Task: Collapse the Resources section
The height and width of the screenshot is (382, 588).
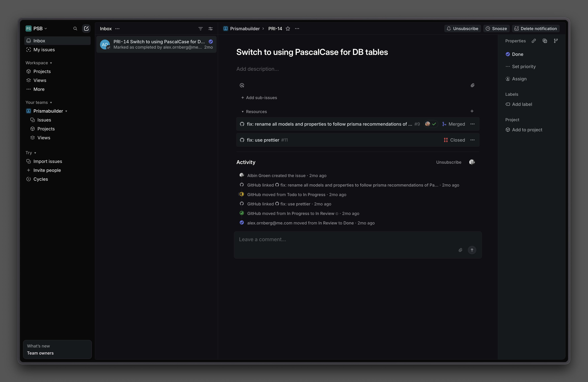Action: pos(243,112)
